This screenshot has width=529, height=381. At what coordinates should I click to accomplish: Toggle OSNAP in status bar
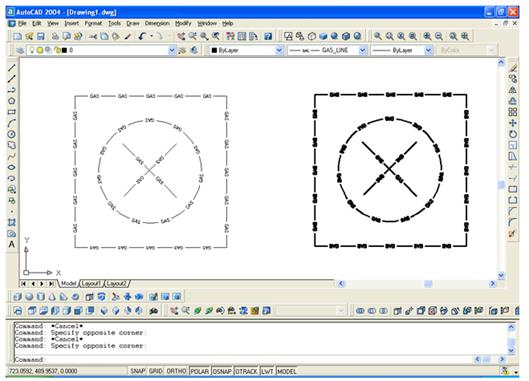(x=222, y=371)
